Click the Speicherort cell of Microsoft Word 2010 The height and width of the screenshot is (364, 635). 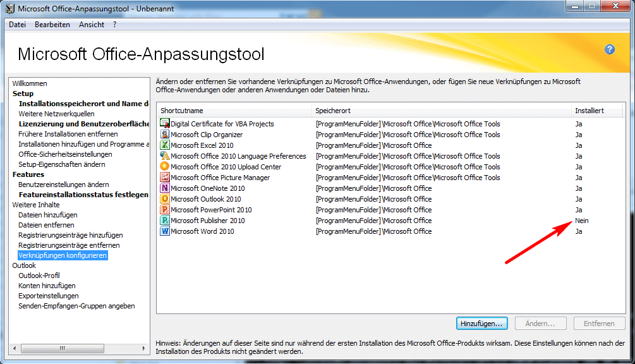click(374, 231)
